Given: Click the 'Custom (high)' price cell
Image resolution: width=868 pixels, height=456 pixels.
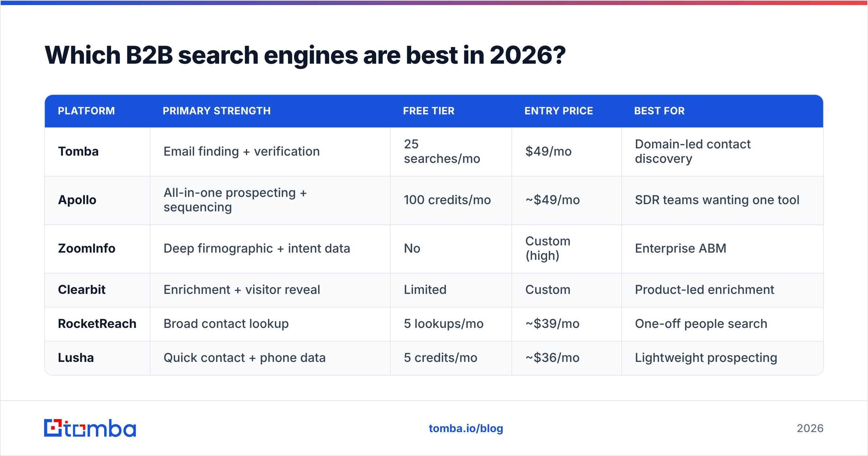Looking at the screenshot, I should coord(567,249).
